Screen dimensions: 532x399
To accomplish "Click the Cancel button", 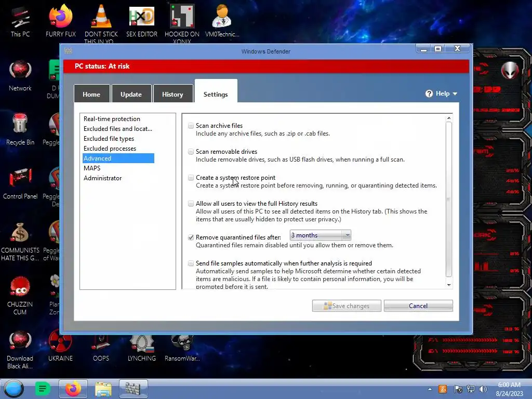I will [x=418, y=305].
